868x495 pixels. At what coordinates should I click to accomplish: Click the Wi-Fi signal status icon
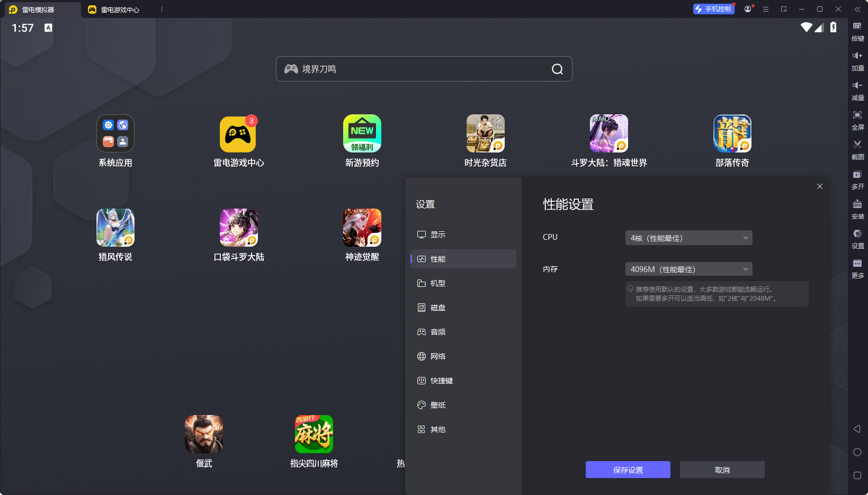[x=807, y=27]
